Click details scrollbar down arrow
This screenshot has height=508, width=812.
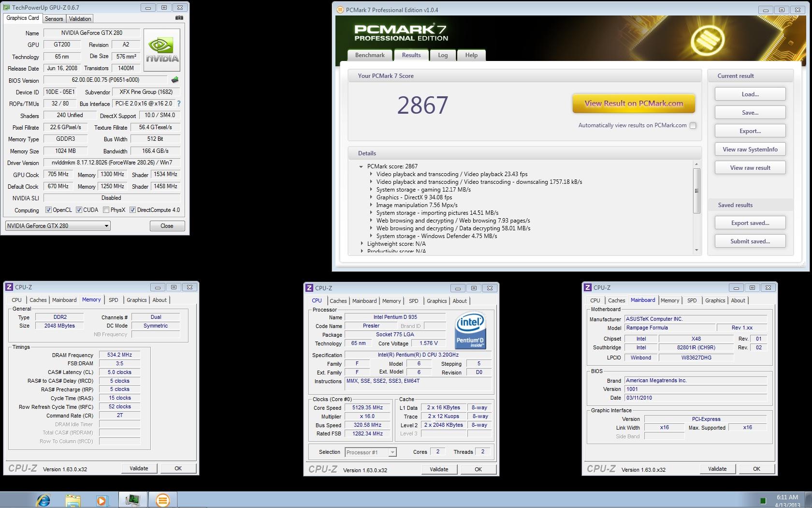(x=696, y=250)
